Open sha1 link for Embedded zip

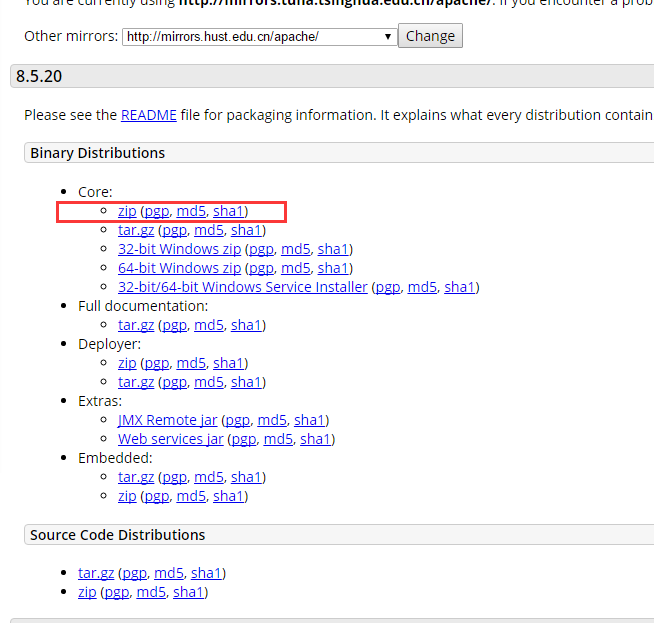pos(228,496)
